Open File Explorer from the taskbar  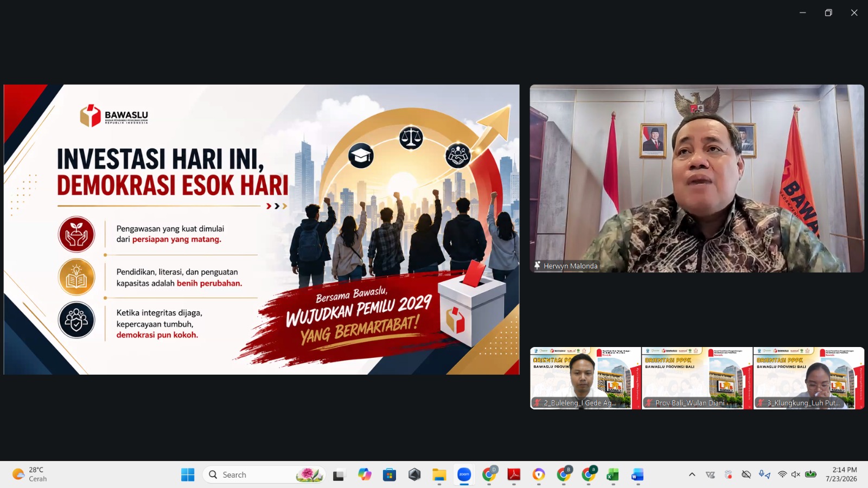coord(439,475)
